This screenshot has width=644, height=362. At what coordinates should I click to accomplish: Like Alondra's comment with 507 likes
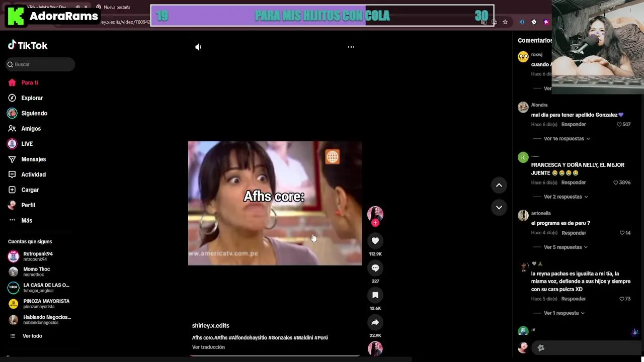(x=623, y=124)
